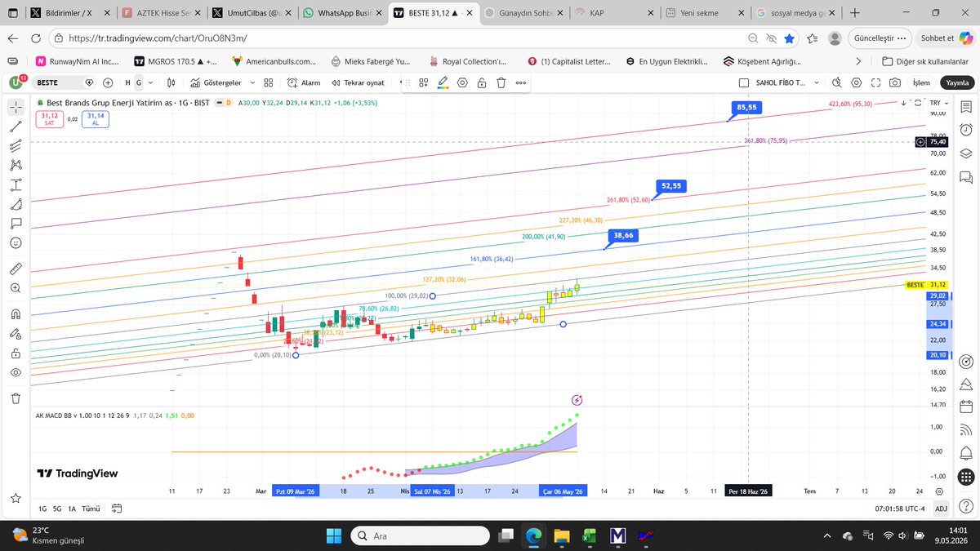The height and width of the screenshot is (551, 980).
Task: Open the chart patterns tool group
Action: click(x=16, y=165)
